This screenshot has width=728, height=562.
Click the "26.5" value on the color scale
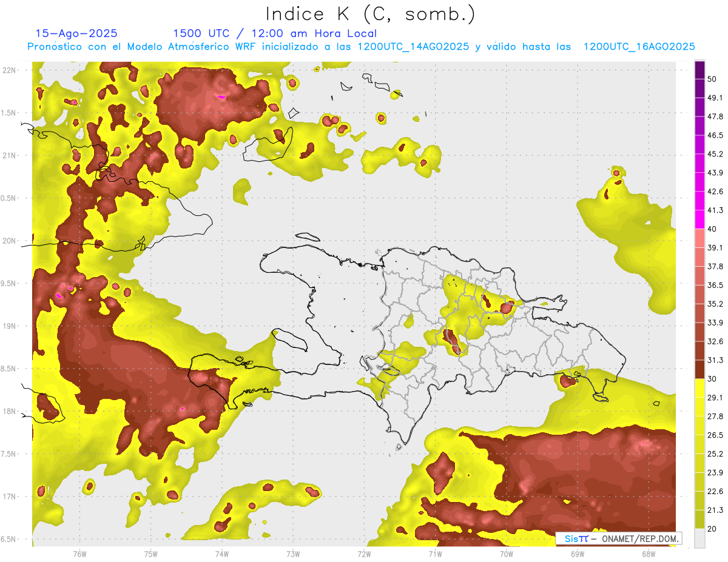click(715, 435)
